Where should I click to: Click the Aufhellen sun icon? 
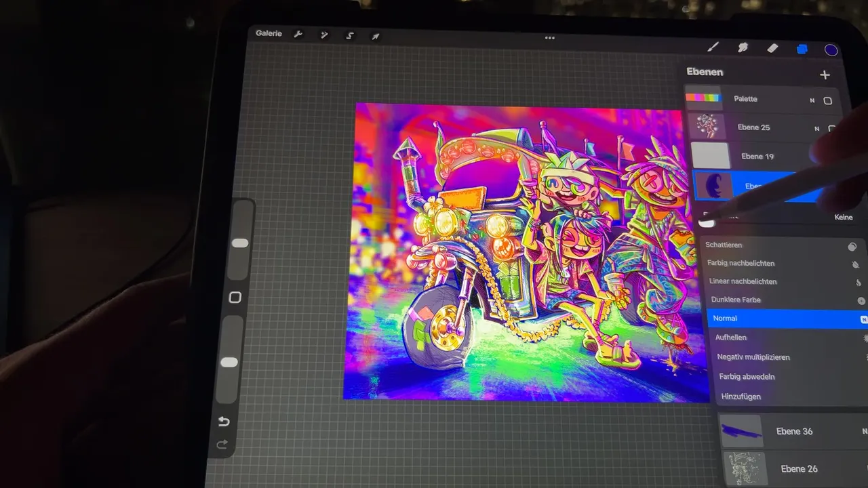pos(865,338)
